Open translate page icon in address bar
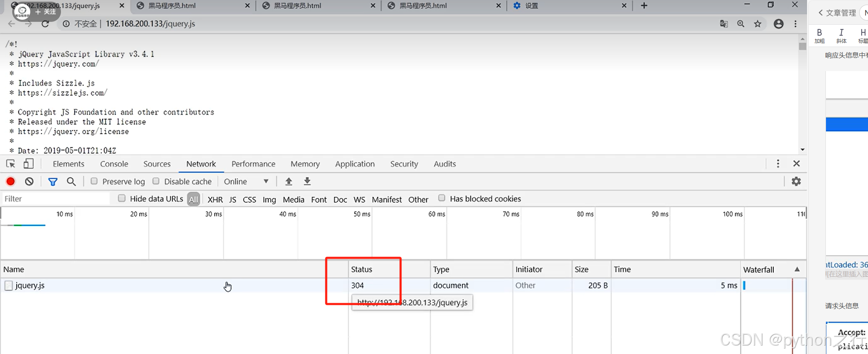Image resolution: width=868 pixels, height=354 pixels. (x=724, y=24)
